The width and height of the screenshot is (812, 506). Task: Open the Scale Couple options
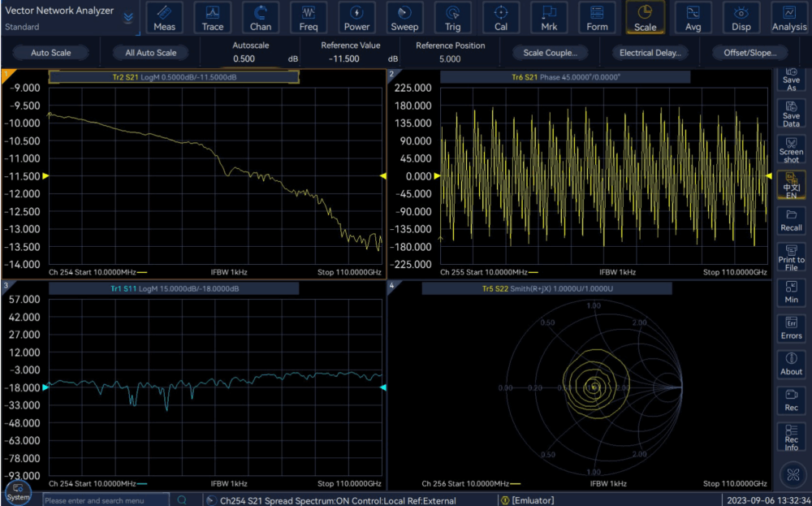coord(550,53)
